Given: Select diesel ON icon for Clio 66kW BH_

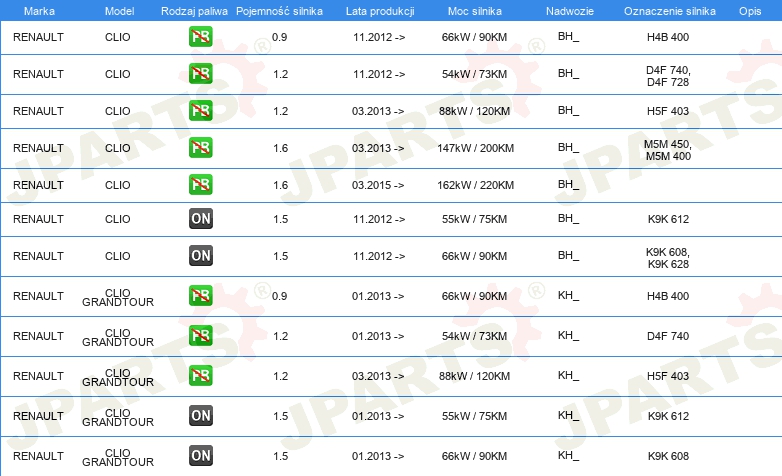Looking at the screenshot, I should click(x=200, y=255).
